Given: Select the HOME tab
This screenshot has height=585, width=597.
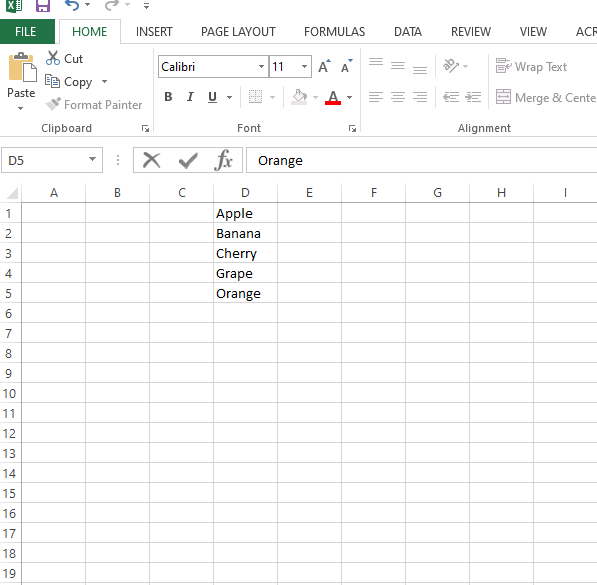Looking at the screenshot, I should [90, 32].
